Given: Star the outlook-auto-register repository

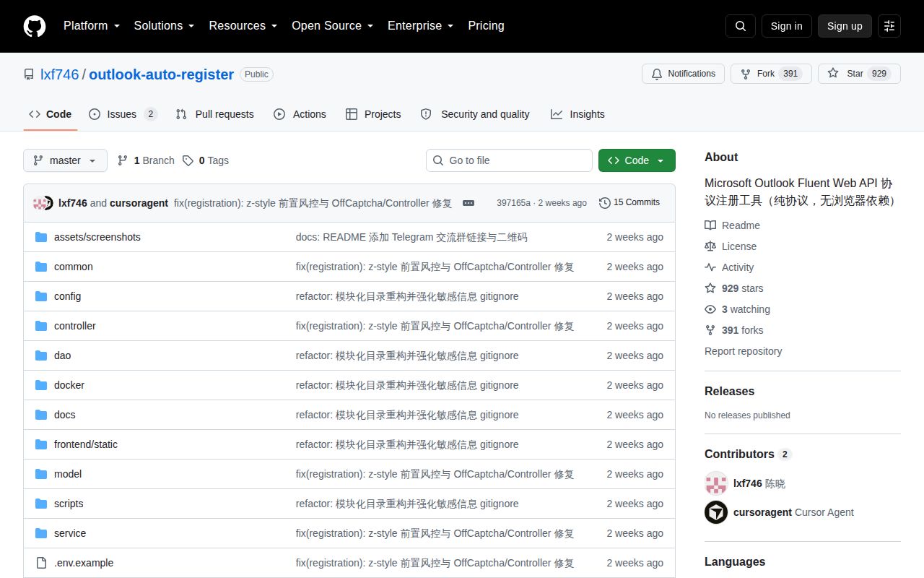Looking at the screenshot, I should pyautogui.click(x=859, y=74).
